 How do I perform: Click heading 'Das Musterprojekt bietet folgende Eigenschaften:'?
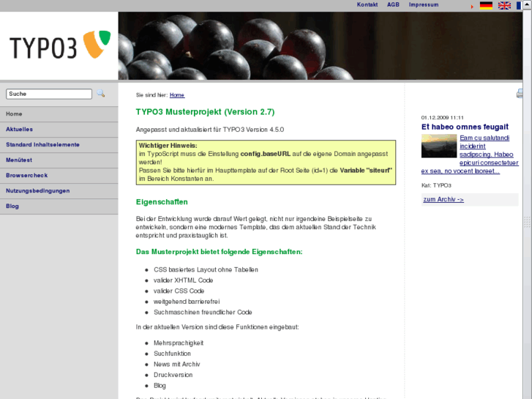tap(220, 252)
